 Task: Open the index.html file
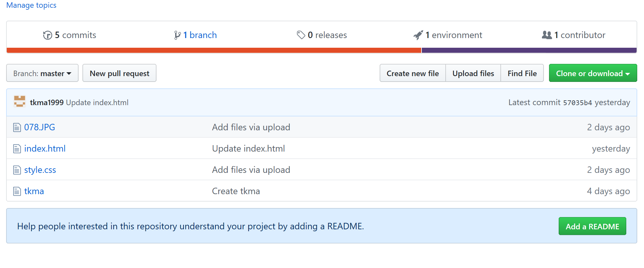tap(45, 148)
